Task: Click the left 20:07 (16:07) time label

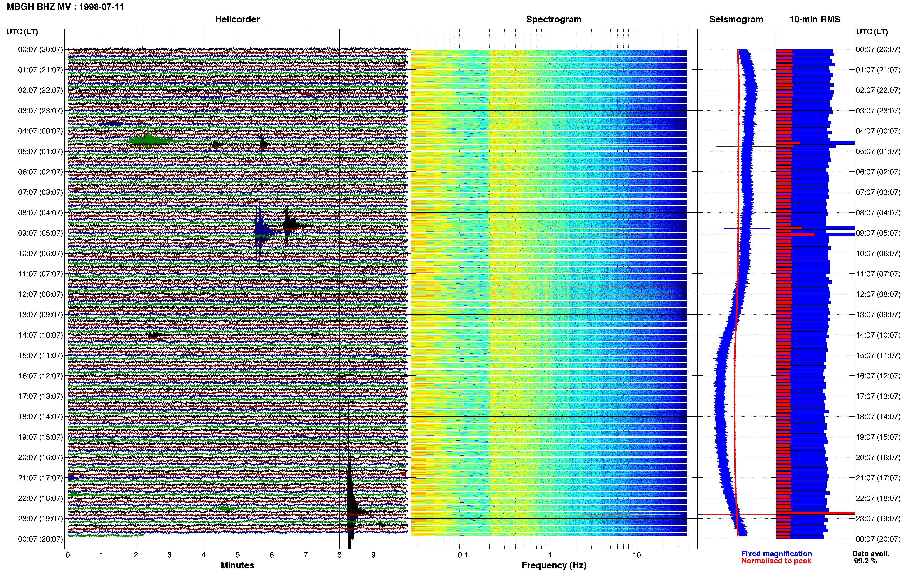Action: click(41, 457)
